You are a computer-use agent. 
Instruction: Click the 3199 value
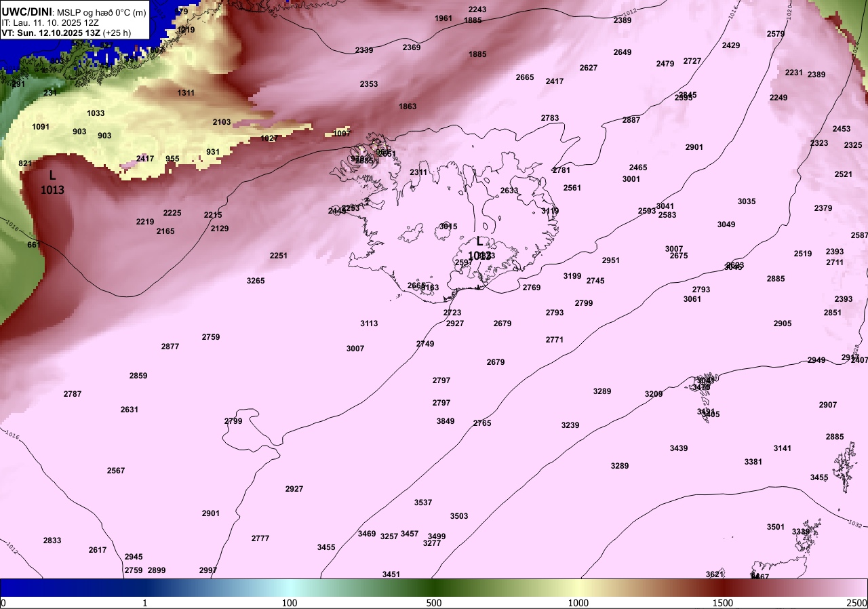click(x=572, y=276)
